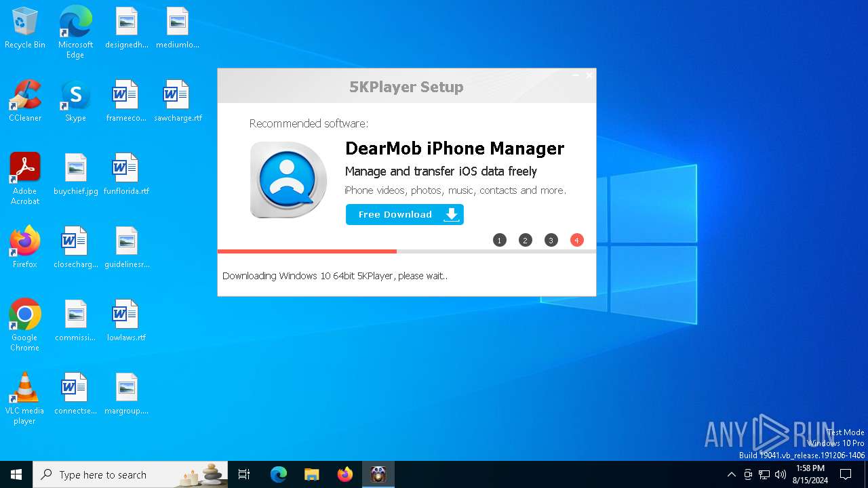Select the Microsoft Edge desktop shortcut
The height and width of the screenshot is (488, 868).
[75, 33]
